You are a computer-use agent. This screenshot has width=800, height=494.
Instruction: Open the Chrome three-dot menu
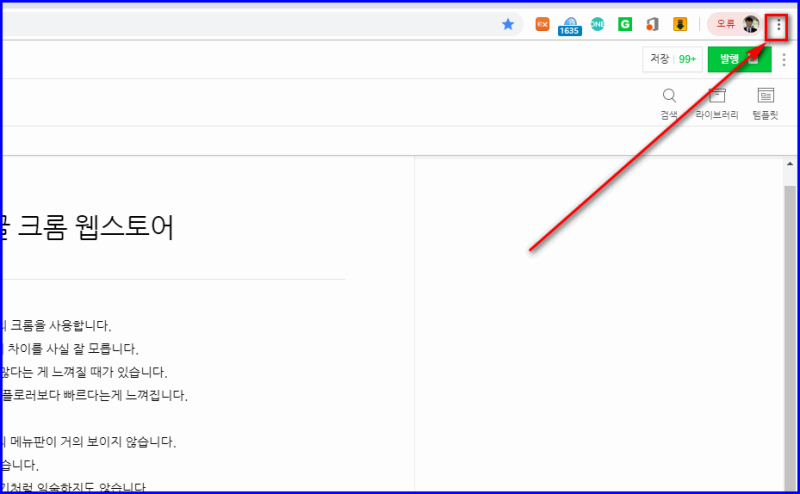coord(779,24)
